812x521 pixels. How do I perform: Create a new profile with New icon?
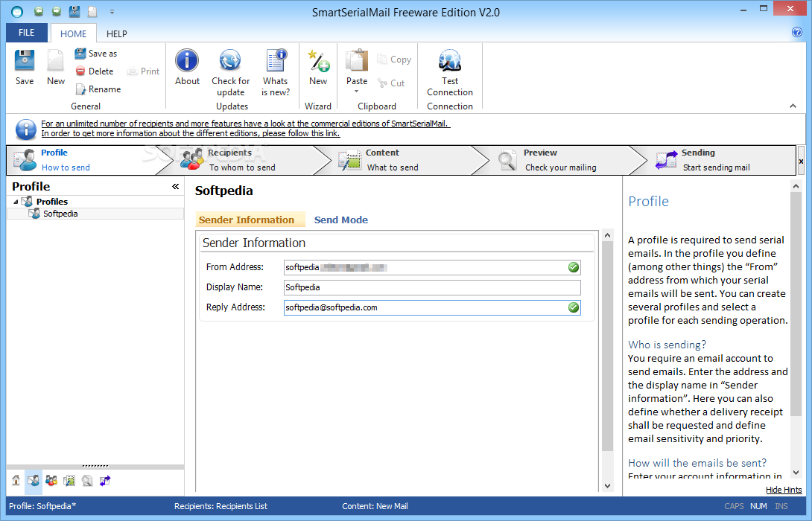(55, 67)
